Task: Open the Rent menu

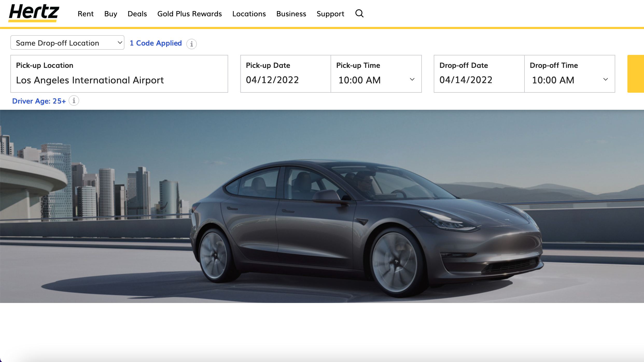Action: click(x=86, y=14)
